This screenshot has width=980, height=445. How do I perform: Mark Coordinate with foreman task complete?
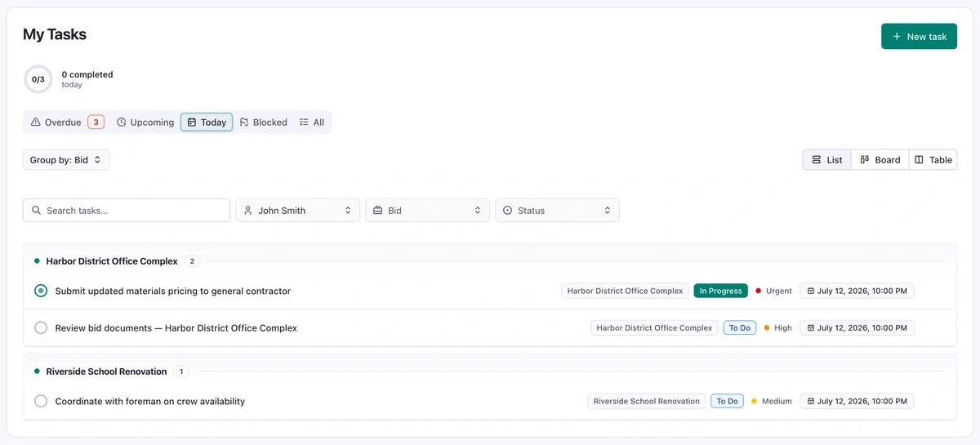click(x=41, y=401)
